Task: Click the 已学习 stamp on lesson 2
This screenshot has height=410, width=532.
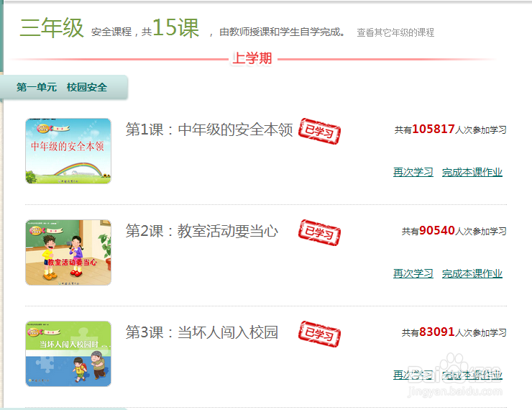Action: point(319,232)
